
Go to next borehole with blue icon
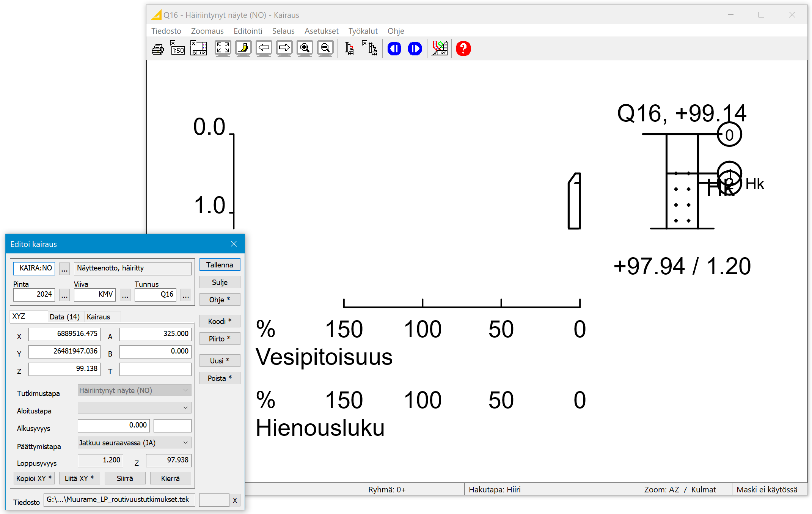[415, 49]
